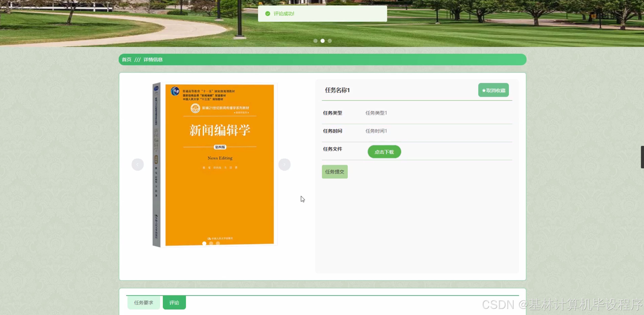Select third banner carousel dot
This screenshot has width=644, height=315.
click(330, 41)
